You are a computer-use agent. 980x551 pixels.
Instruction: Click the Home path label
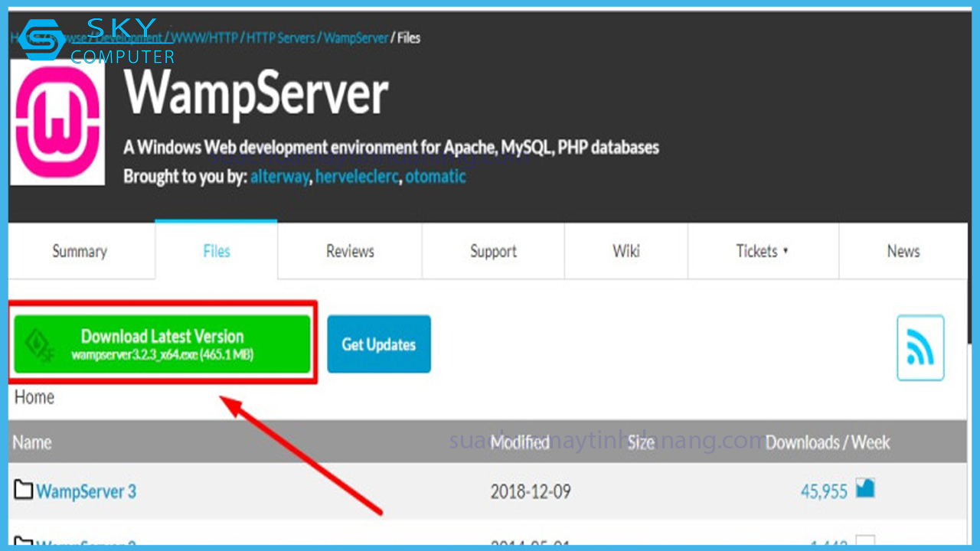coord(34,397)
